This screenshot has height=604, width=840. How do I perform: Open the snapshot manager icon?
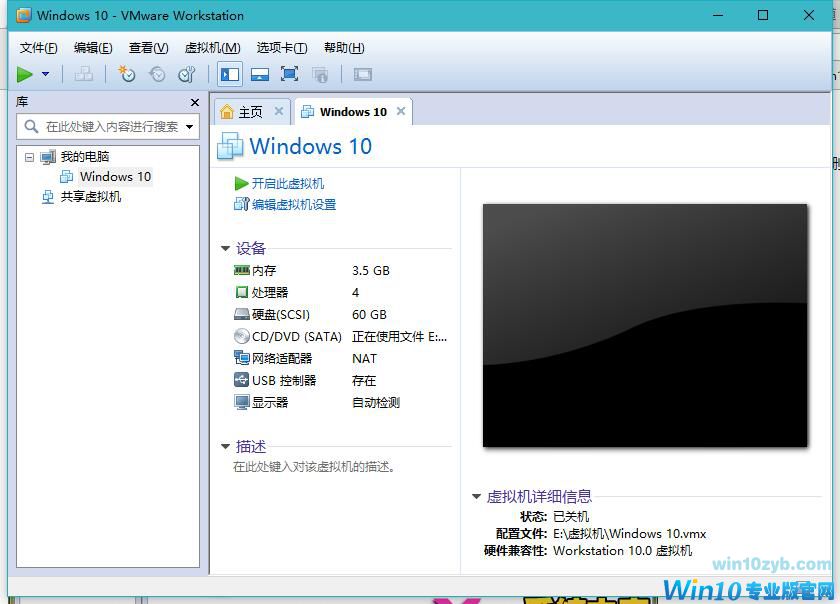[186, 74]
